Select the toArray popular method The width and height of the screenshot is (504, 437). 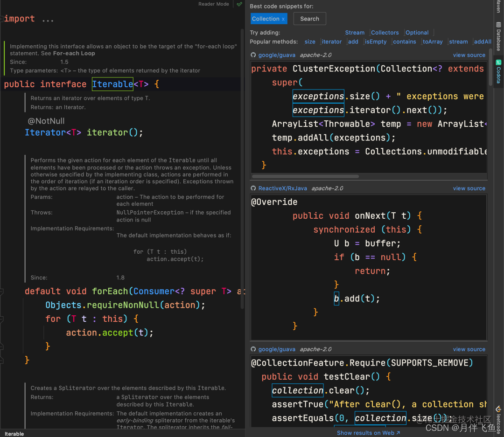pos(432,42)
